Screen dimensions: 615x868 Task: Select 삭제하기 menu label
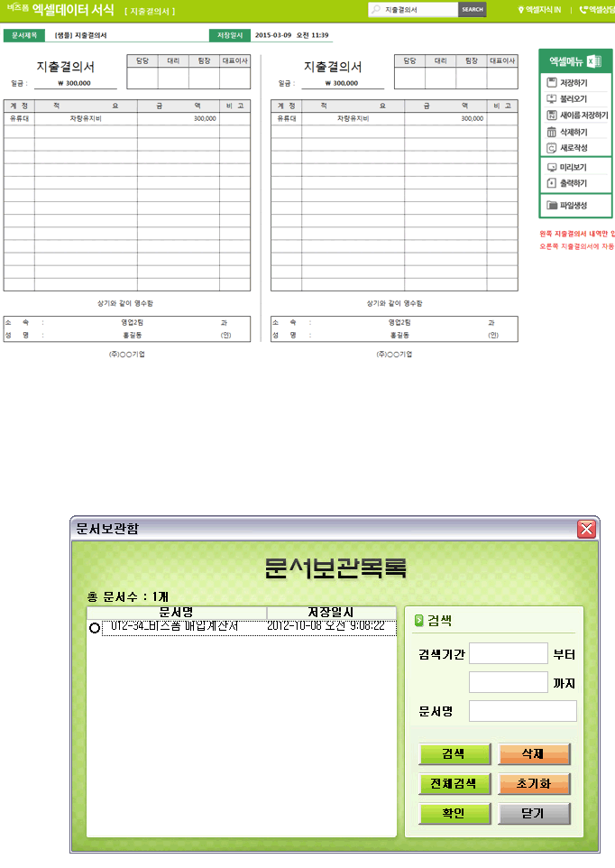point(574,133)
